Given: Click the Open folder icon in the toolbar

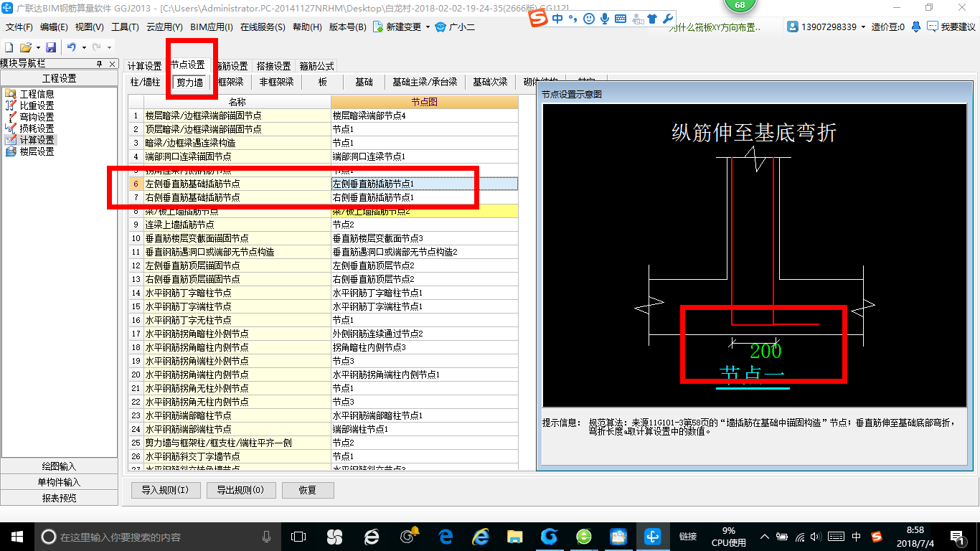Looking at the screenshot, I should pyautogui.click(x=25, y=47).
